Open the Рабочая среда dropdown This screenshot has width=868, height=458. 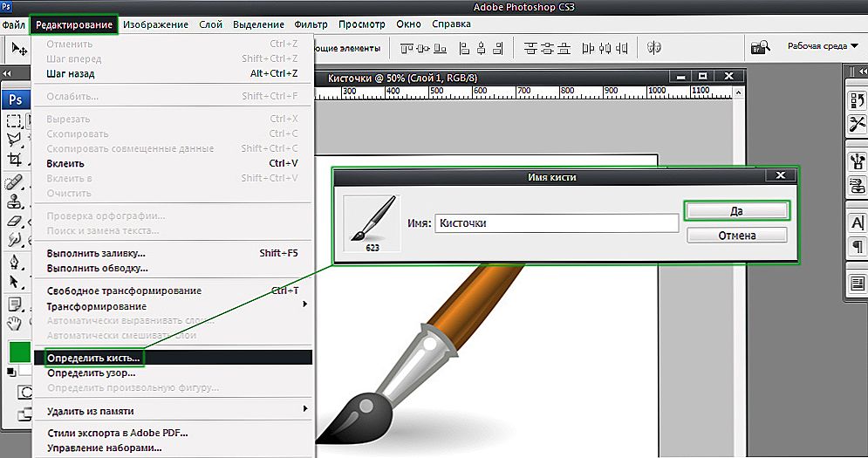tap(823, 46)
